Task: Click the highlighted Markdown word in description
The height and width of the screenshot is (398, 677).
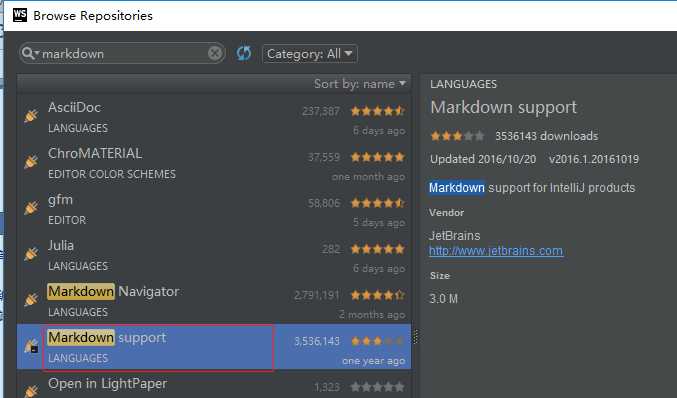Action: [x=457, y=188]
